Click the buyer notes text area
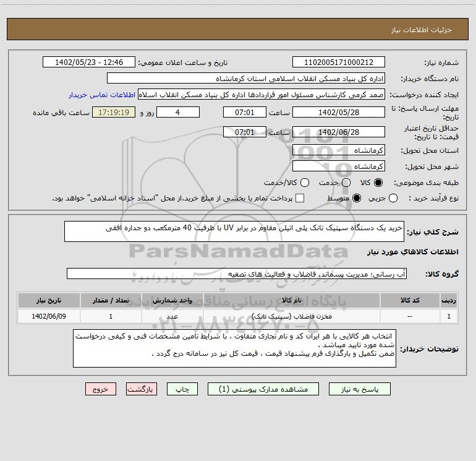The image size is (476, 461). click(235, 348)
